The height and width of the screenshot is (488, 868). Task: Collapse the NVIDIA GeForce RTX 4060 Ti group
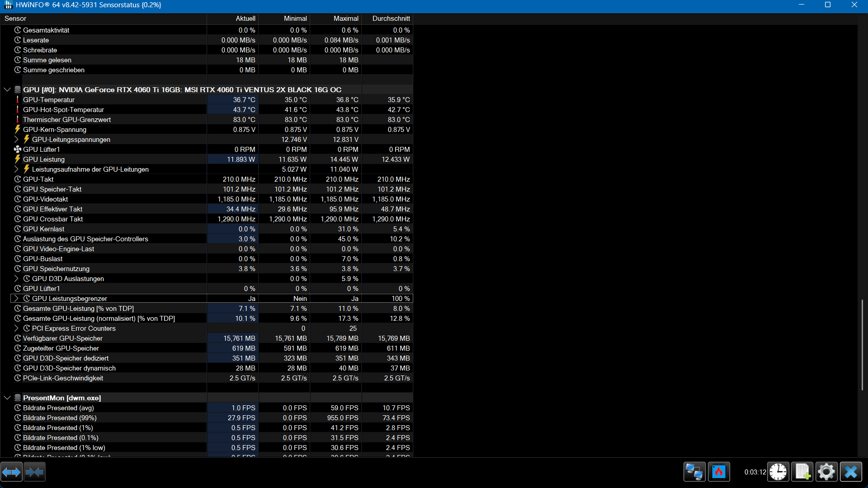7,89
